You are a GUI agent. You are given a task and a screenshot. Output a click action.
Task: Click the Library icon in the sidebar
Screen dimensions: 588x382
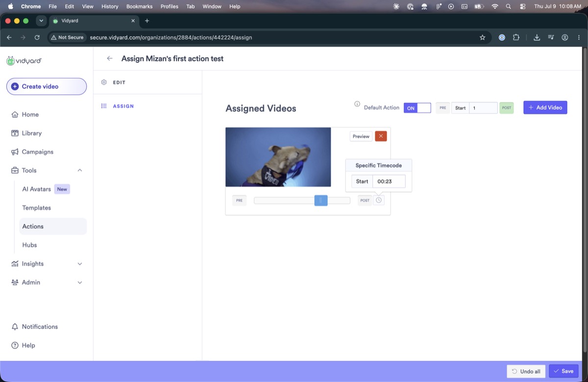15,133
